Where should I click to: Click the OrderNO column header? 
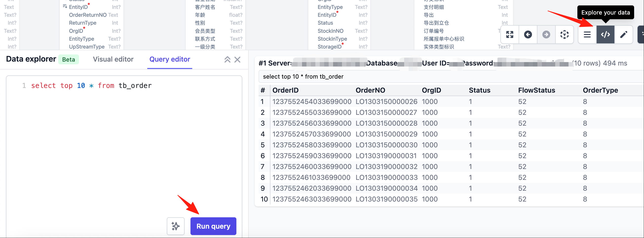point(370,90)
